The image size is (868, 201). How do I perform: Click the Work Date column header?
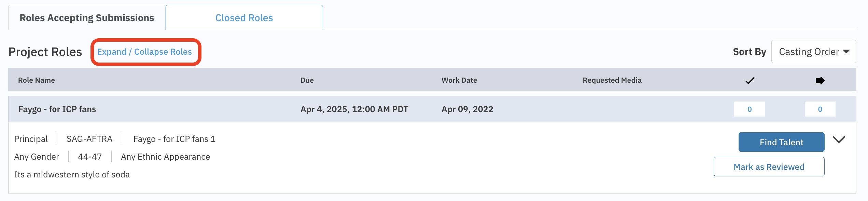click(x=459, y=80)
